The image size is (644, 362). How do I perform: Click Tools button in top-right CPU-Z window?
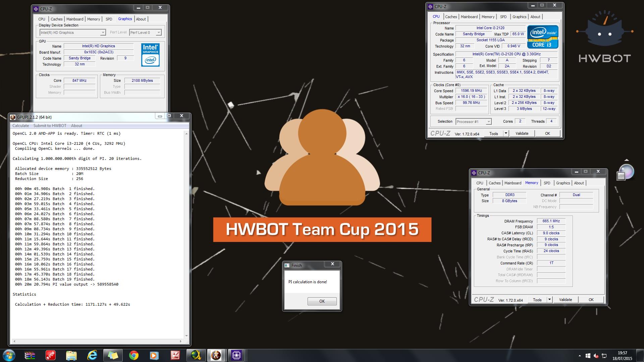click(x=493, y=133)
